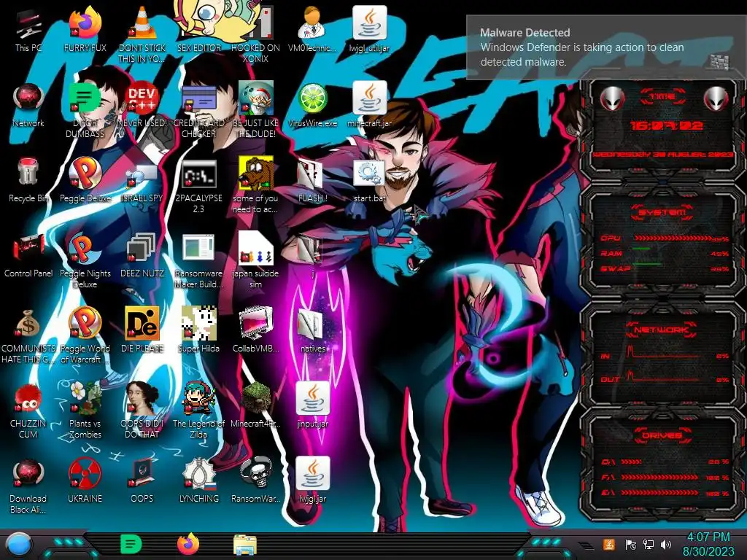747x560 pixels.
Task: Select the minecraft.jar file
Action: [x=369, y=105]
